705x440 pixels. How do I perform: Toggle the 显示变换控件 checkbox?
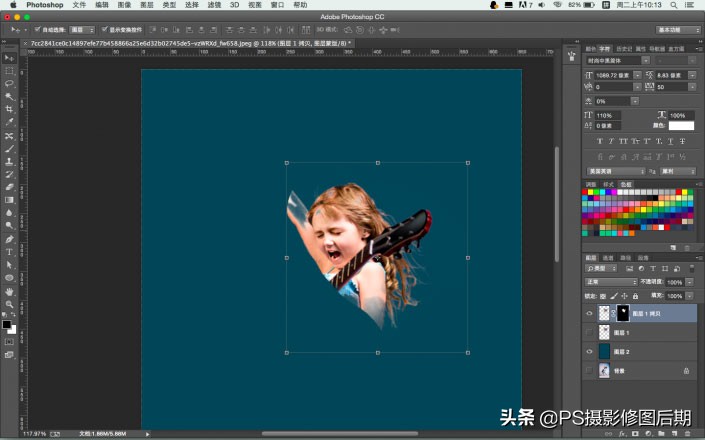[x=104, y=30]
